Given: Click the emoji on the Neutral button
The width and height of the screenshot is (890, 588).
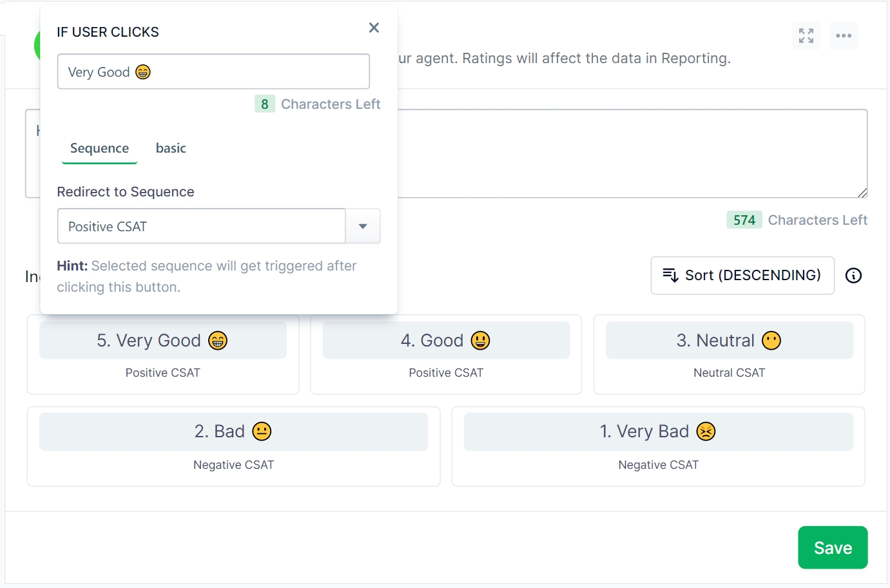Looking at the screenshot, I should pos(771,341).
